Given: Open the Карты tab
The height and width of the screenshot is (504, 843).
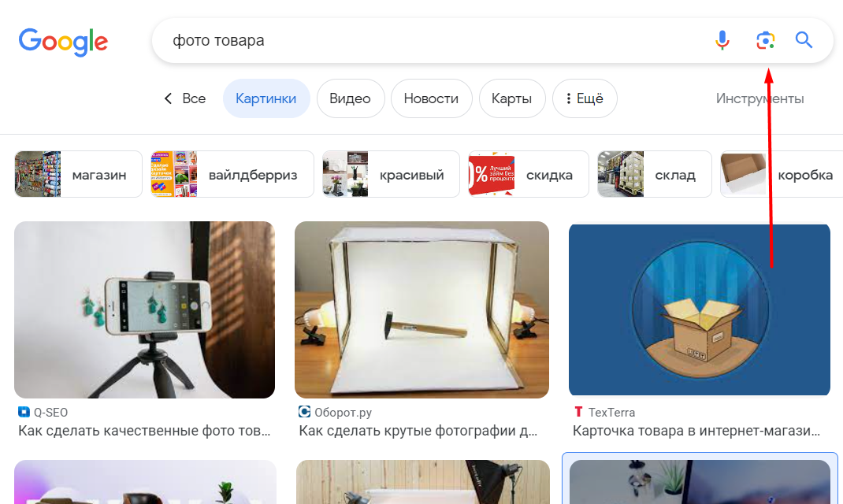Looking at the screenshot, I should point(512,98).
